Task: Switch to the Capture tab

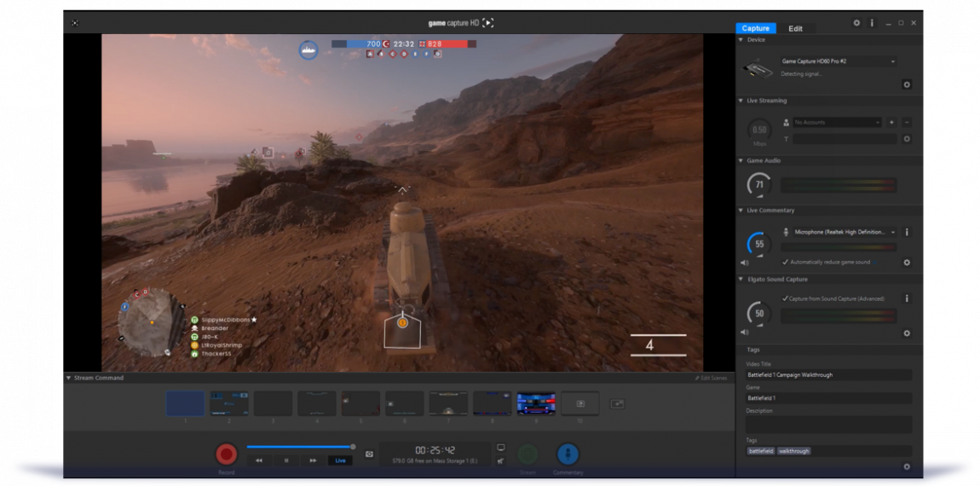Action: click(x=756, y=28)
